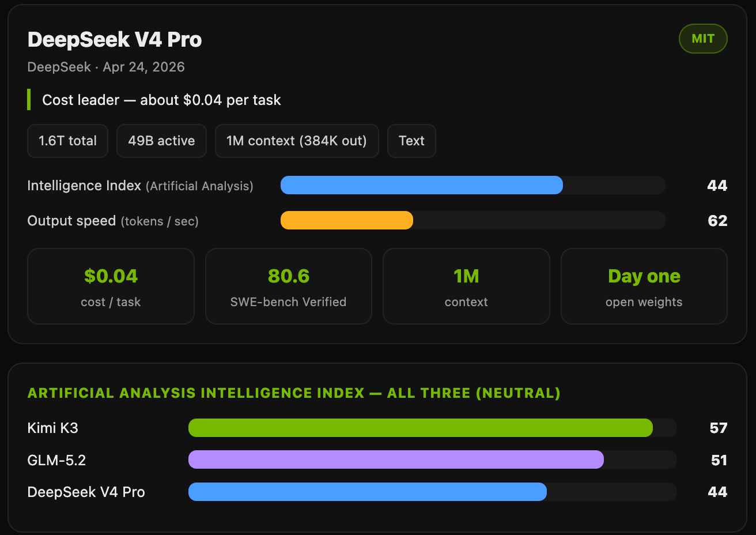Click the 1M context (384K out) chip
Image resolution: width=756 pixels, height=535 pixels.
point(297,141)
